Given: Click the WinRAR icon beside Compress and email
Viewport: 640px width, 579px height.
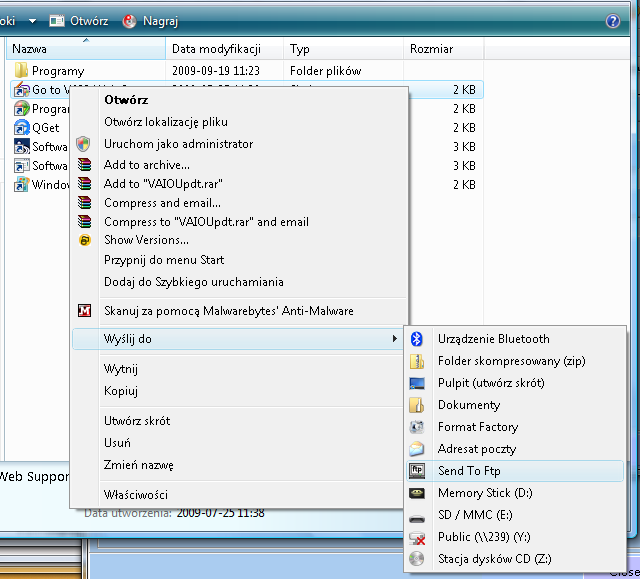Looking at the screenshot, I should tap(84, 203).
